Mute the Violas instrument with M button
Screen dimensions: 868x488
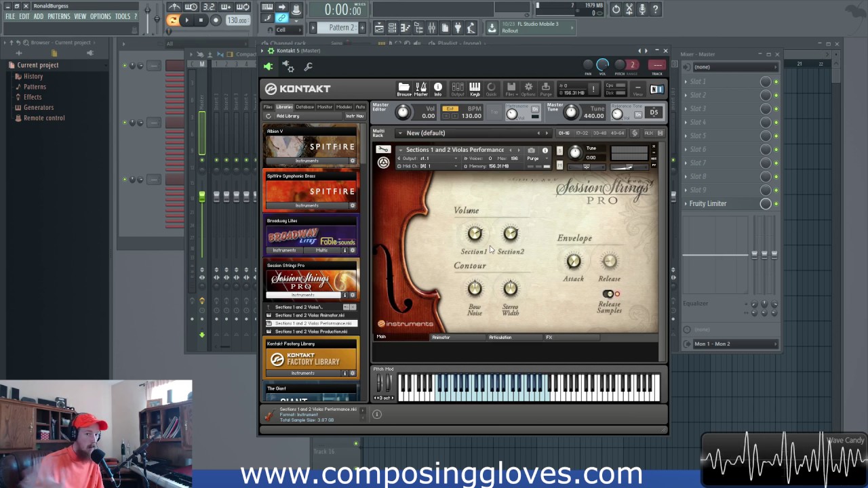coord(559,165)
